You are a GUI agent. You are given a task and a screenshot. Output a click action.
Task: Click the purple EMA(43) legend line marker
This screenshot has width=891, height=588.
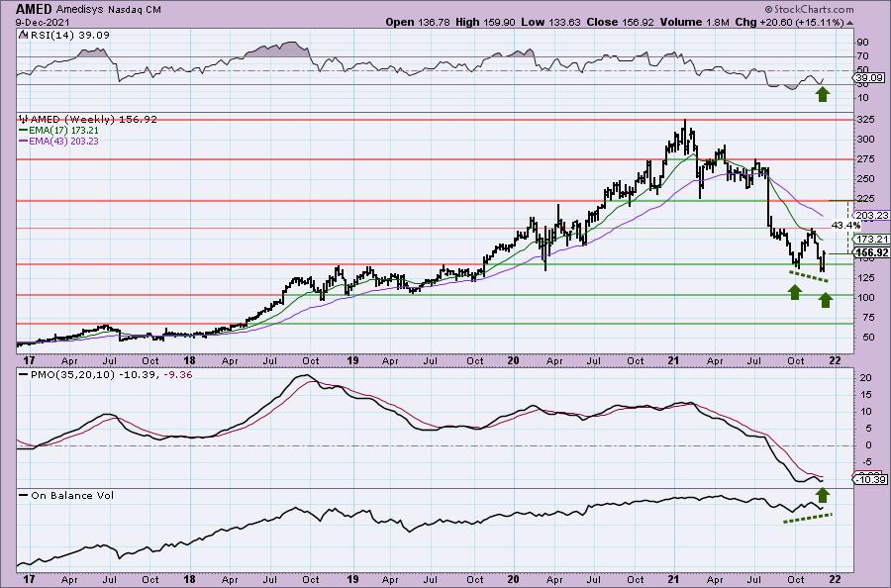[x=24, y=141]
